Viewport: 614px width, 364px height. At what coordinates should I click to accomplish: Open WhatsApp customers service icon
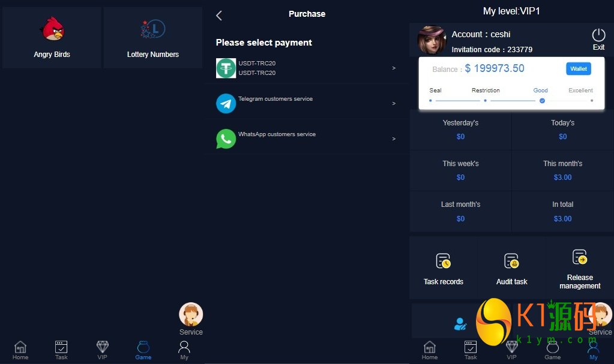click(226, 139)
